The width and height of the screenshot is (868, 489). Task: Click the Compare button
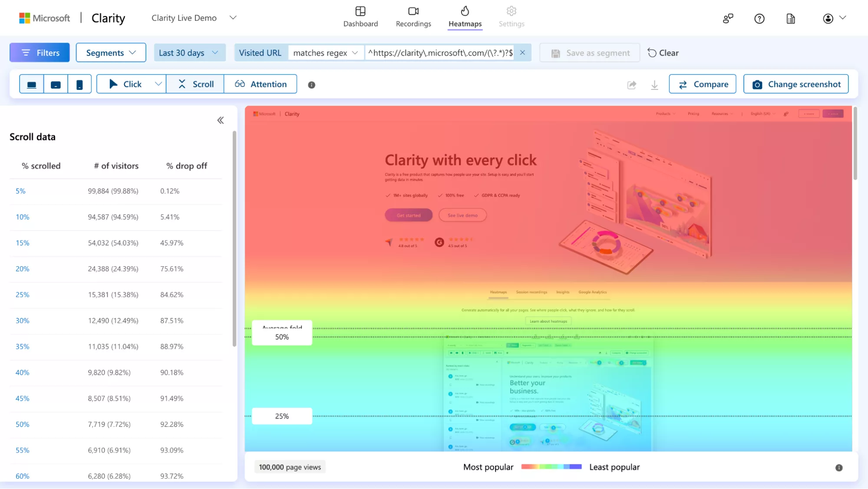[702, 84]
